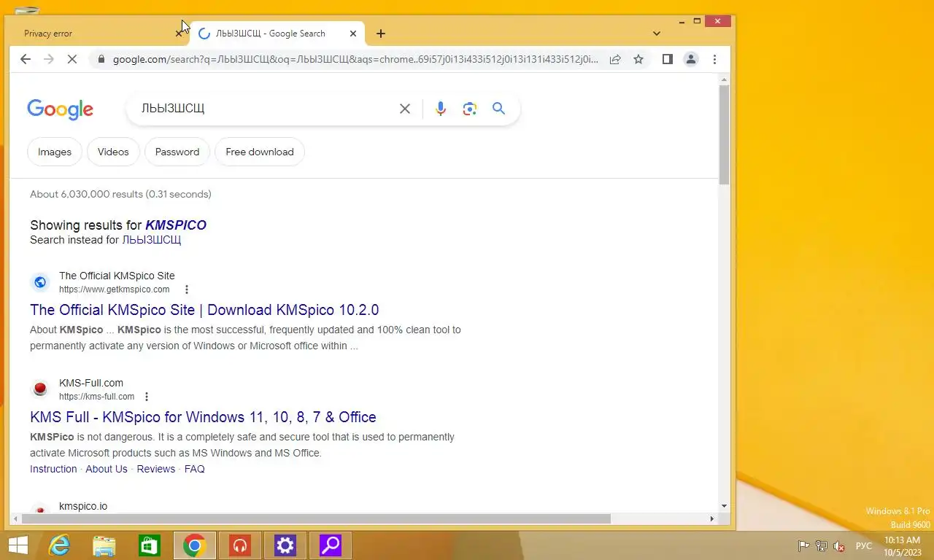Open a new tab with plus button
The width and height of the screenshot is (934, 560).
point(381,33)
